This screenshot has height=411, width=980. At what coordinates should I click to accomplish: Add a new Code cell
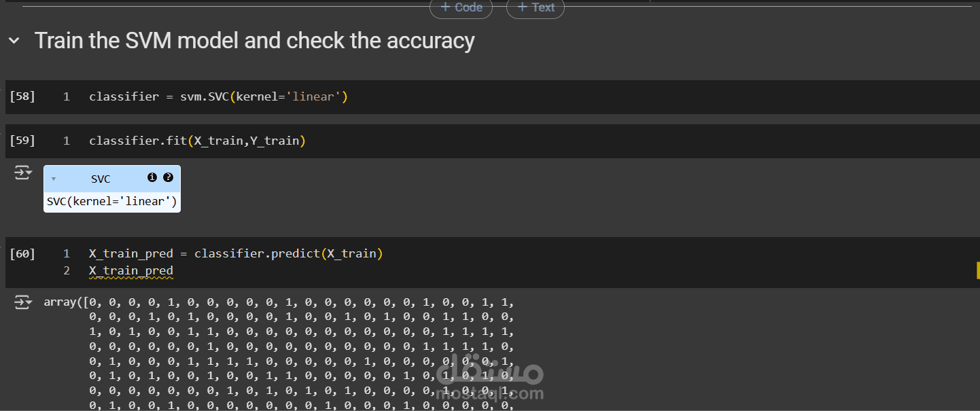click(x=461, y=7)
